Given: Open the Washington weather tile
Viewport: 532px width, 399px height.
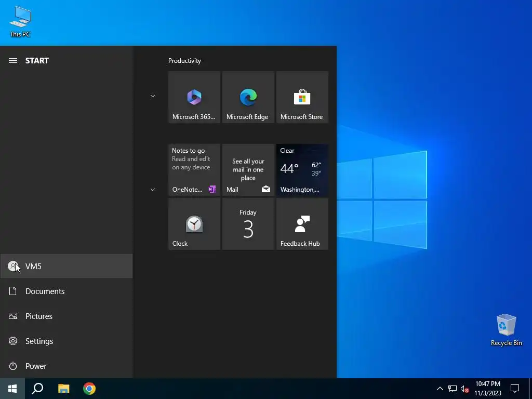Looking at the screenshot, I should coord(302,170).
